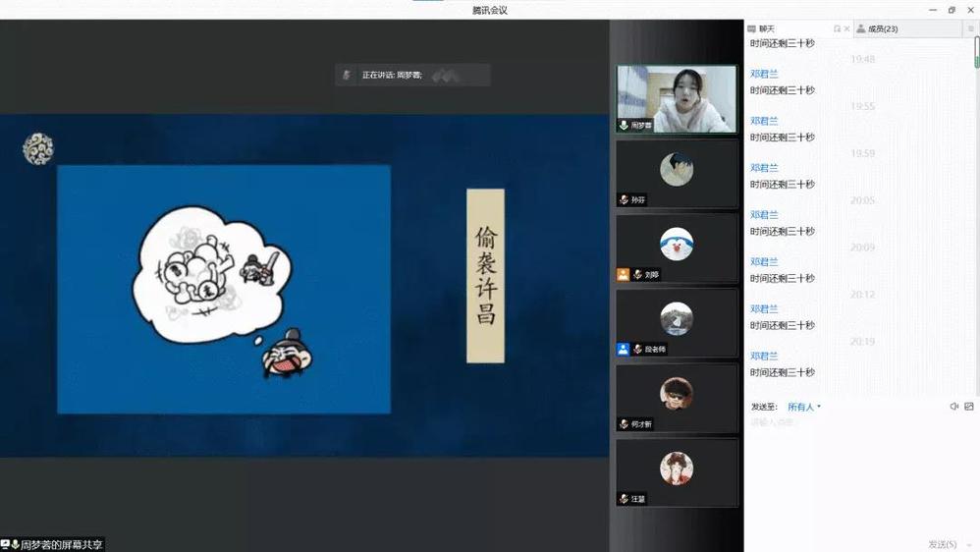This screenshot has height=552, width=980.
Task: Open the menu icon right of 成员(23) tab
Action: [x=970, y=29]
